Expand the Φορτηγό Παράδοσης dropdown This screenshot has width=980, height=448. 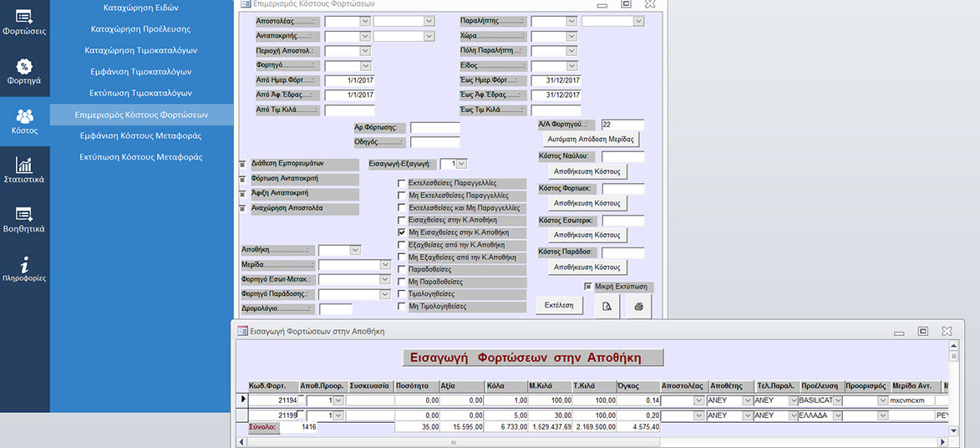384,294
